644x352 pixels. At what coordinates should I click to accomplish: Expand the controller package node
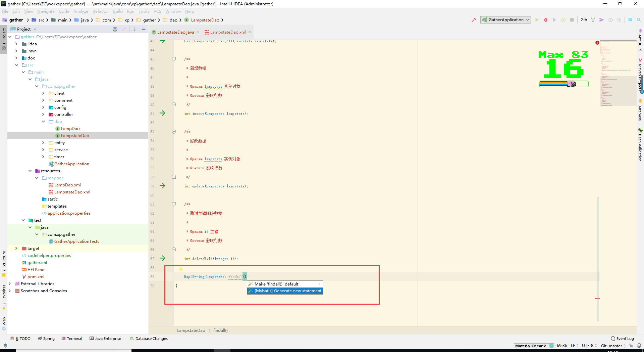click(43, 114)
